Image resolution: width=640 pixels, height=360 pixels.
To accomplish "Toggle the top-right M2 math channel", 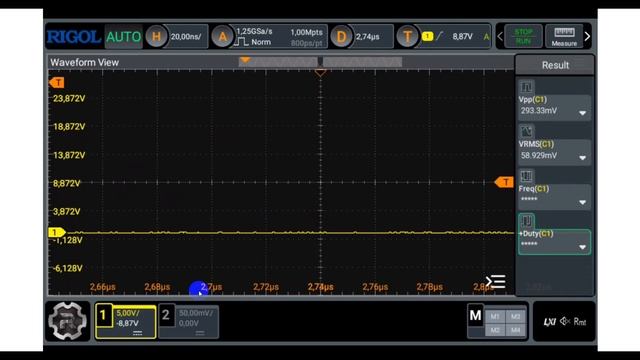I will (x=516, y=316).
